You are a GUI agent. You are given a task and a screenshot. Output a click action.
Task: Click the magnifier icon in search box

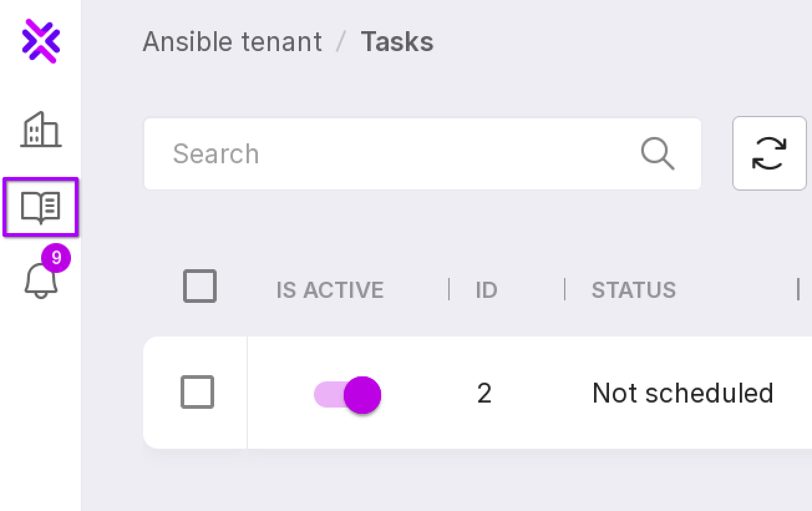[658, 153]
